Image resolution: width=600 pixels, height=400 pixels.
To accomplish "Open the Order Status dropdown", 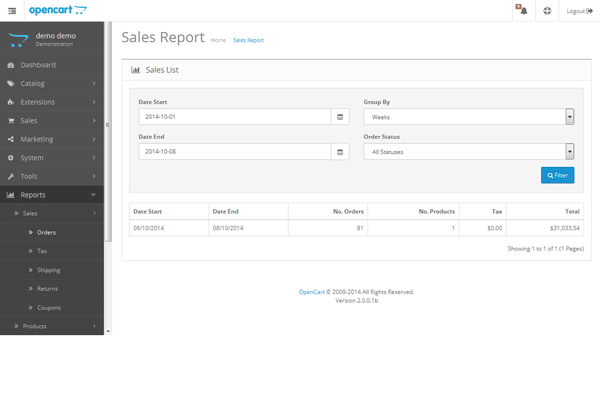I will coord(468,152).
